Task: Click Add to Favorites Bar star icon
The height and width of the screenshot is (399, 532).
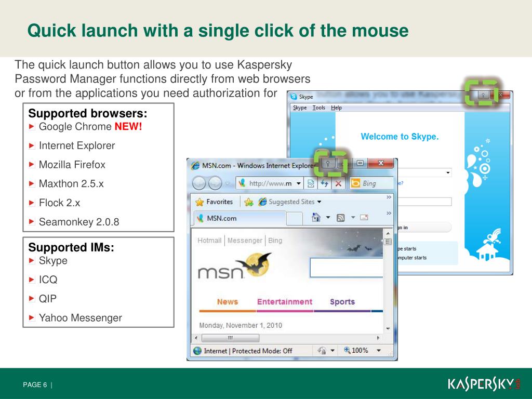Action: click(249, 202)
